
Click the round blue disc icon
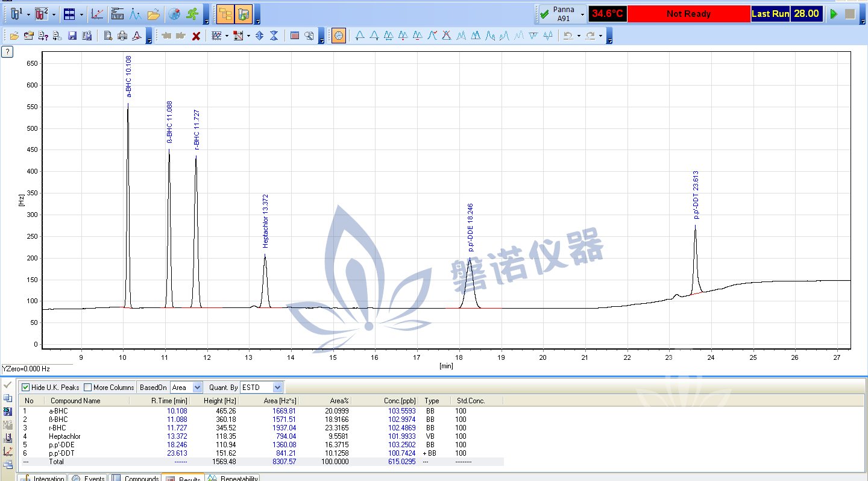(175, 13)
